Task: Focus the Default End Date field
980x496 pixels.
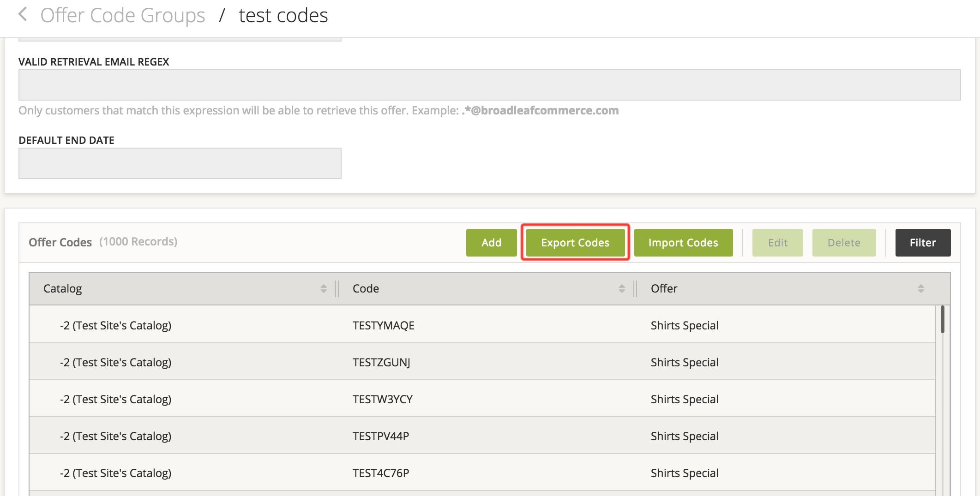Action: 180,163
